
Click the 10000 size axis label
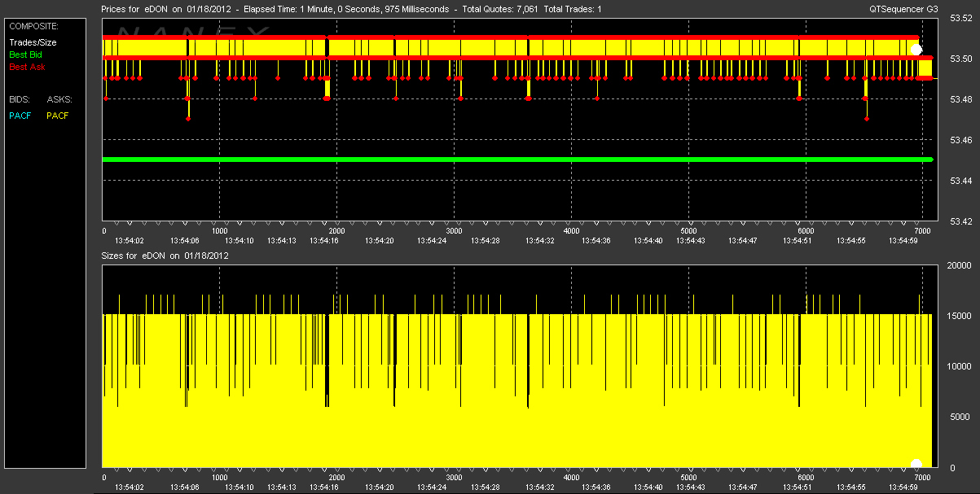pos(958,366)
